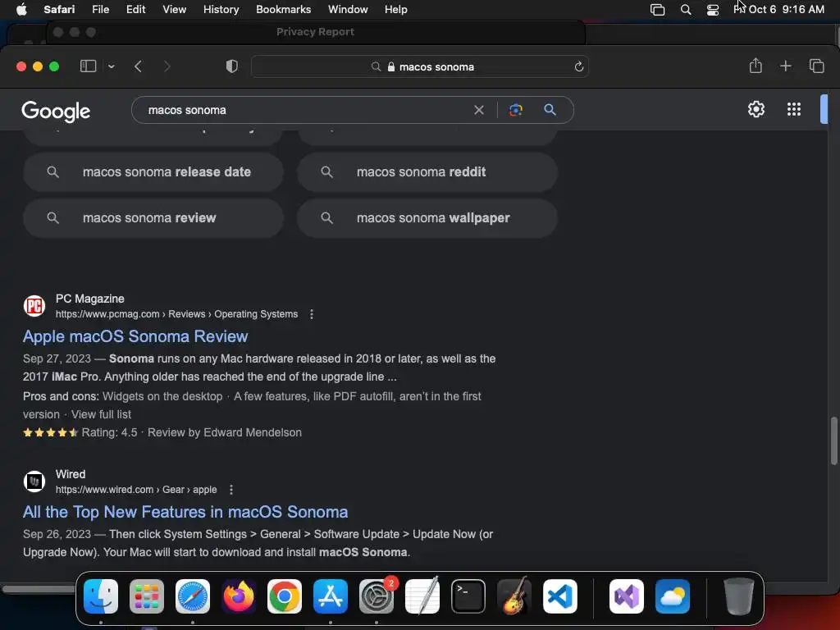This screenshot has width=840, height=630.
Task: Click the Safari address bar
Action: 420,66
